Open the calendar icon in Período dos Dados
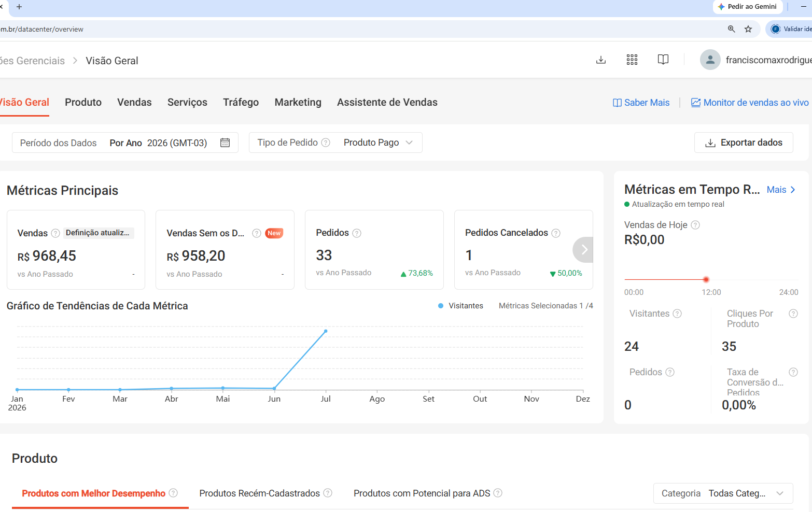Viewport: 812px width, 512px height. click(225, 143)
